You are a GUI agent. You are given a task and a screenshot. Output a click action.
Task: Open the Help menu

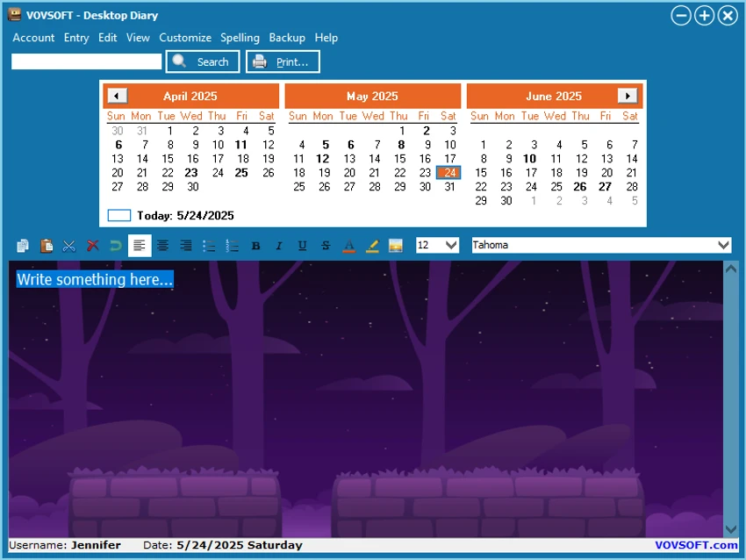click(326, 38)
